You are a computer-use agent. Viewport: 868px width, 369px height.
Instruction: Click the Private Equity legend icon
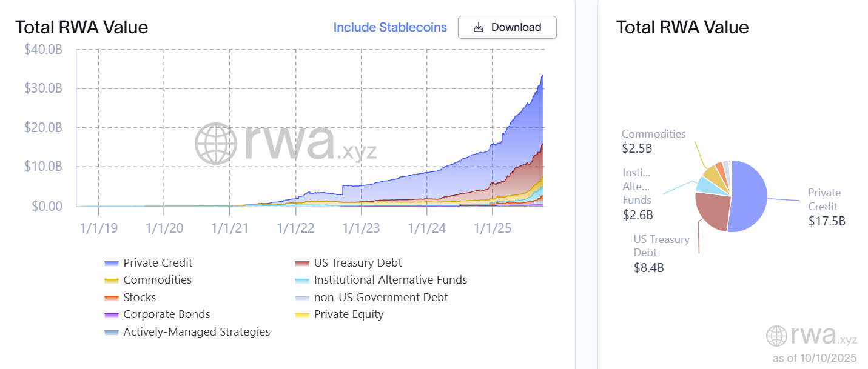[301, 315]
